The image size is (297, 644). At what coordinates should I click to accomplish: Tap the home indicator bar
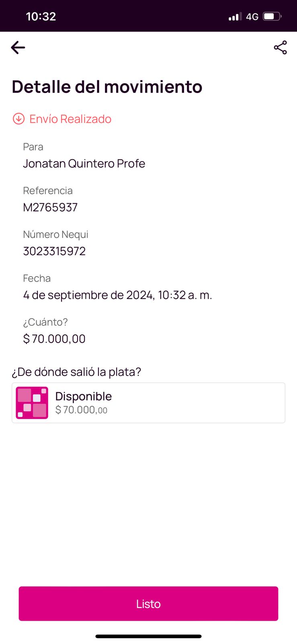(x=148, y=636)
